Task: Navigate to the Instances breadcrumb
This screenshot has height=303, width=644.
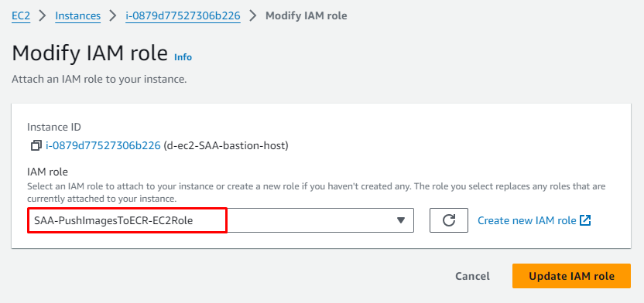Action: [x=78, y=16]
